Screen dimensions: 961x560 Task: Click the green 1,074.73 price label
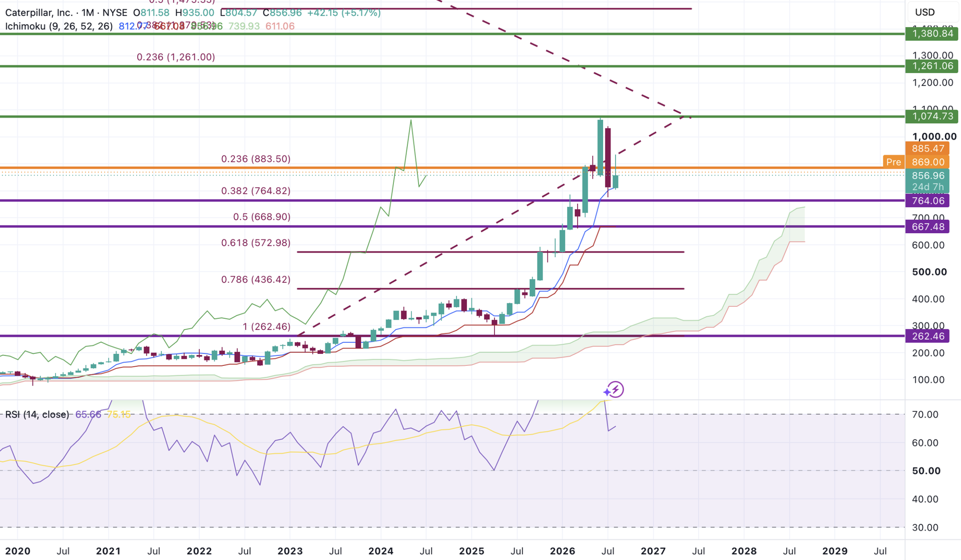932,116
